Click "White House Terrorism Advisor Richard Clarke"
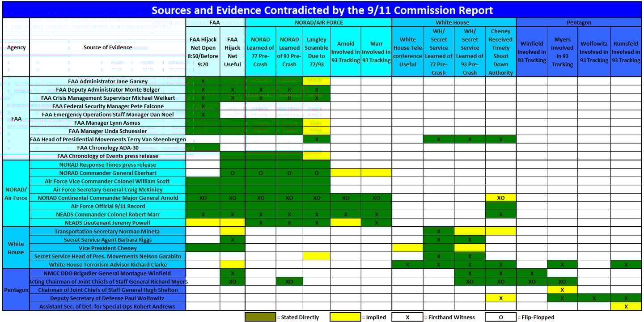The image size is (644, 322). click(108, 264)
